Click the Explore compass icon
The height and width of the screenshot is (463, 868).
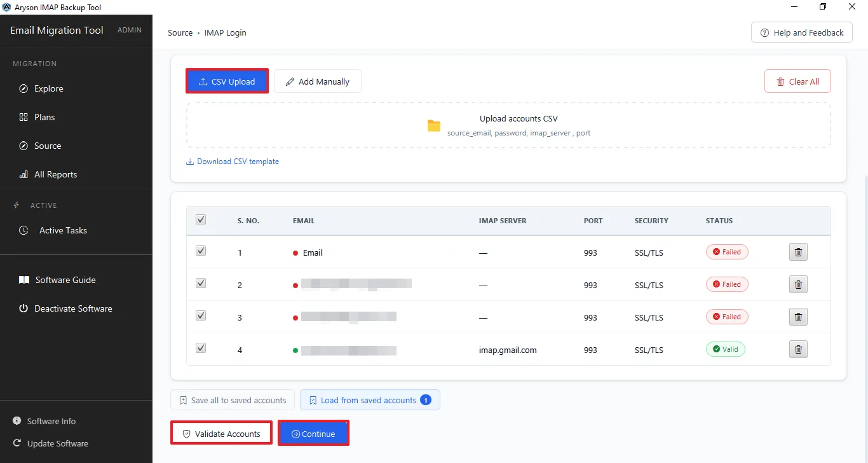pos(24,88)
